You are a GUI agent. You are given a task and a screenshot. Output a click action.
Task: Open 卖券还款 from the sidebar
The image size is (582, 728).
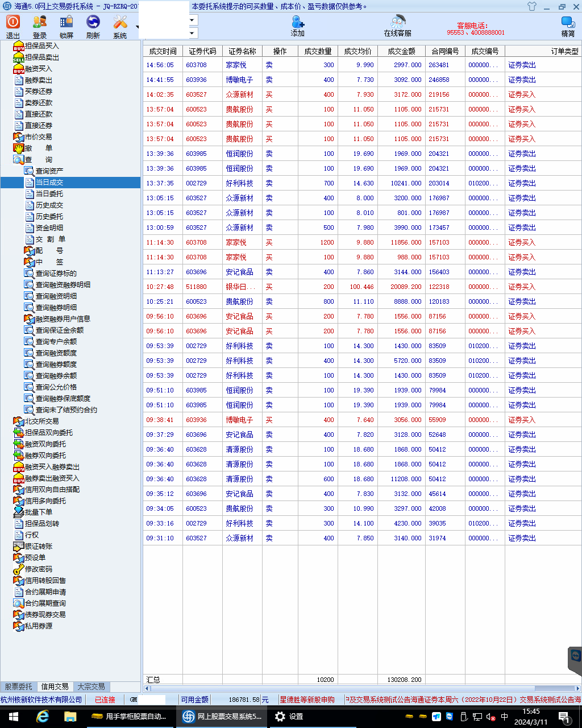38,102
